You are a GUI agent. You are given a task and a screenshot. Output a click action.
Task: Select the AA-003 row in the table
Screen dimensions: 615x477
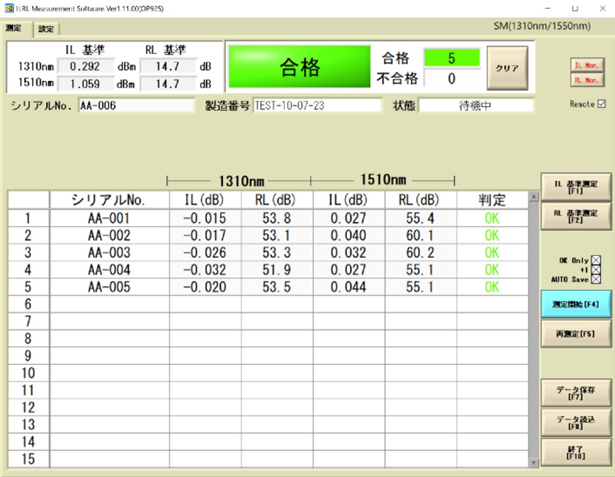tap(110, 253)
